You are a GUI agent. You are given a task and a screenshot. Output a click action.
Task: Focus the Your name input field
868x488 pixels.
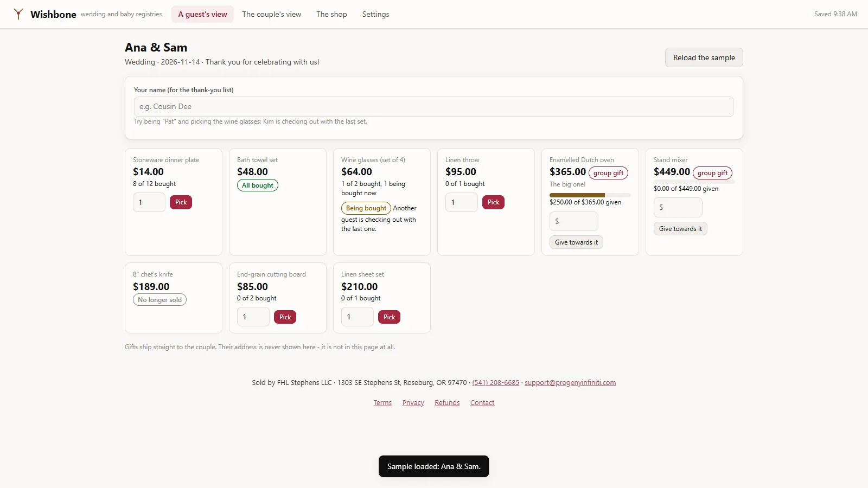pos(434,106)
